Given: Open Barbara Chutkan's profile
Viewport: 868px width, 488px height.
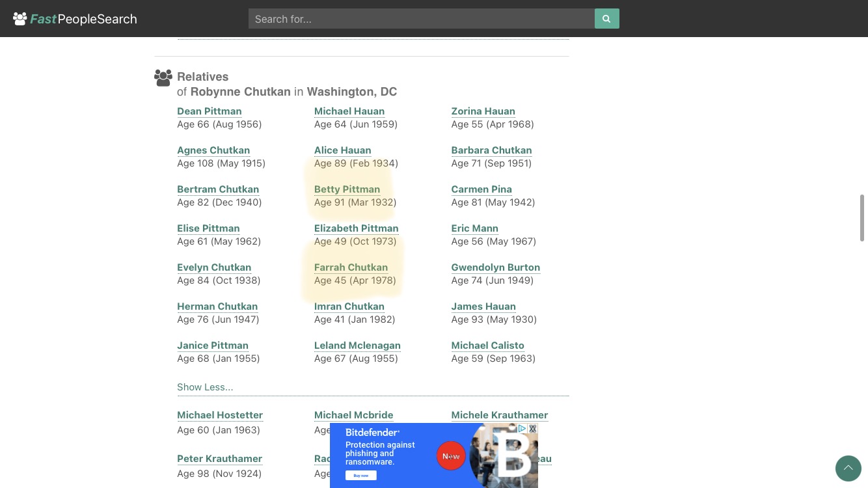Looking at the screenshot, I should coord(492,150).
